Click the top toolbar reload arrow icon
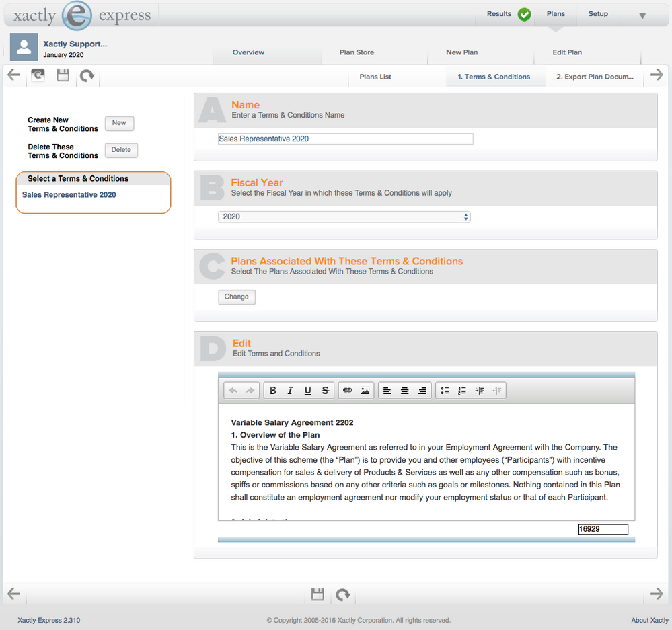Image resolution: width=672 pixels, height=630 pixels. [87, 76]
